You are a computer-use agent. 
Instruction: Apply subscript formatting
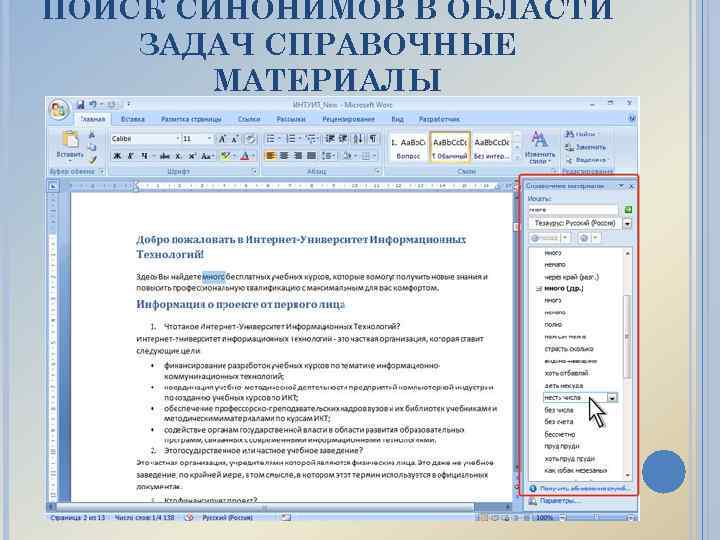click(179, 157)
